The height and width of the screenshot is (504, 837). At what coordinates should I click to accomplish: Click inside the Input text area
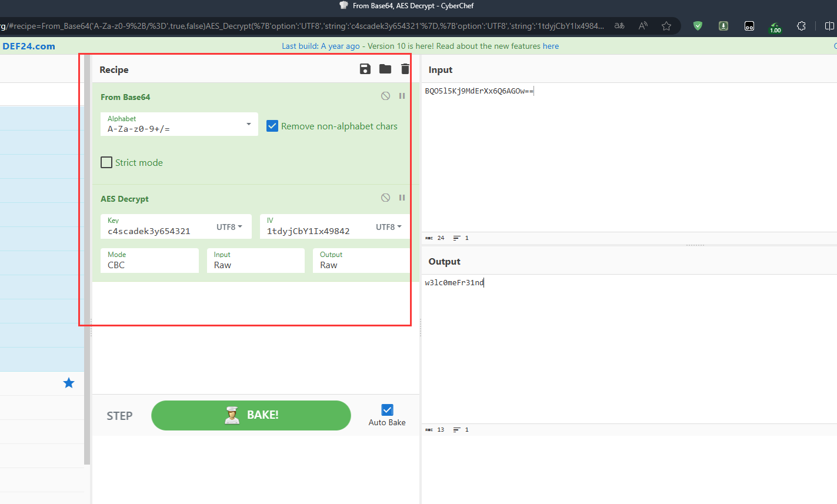click(629, 157)
